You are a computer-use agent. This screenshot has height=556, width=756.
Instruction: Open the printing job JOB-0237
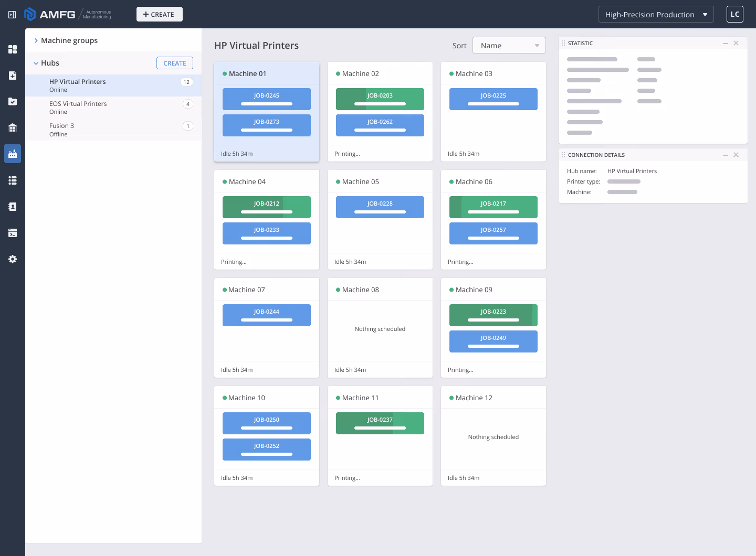point(380,423)
